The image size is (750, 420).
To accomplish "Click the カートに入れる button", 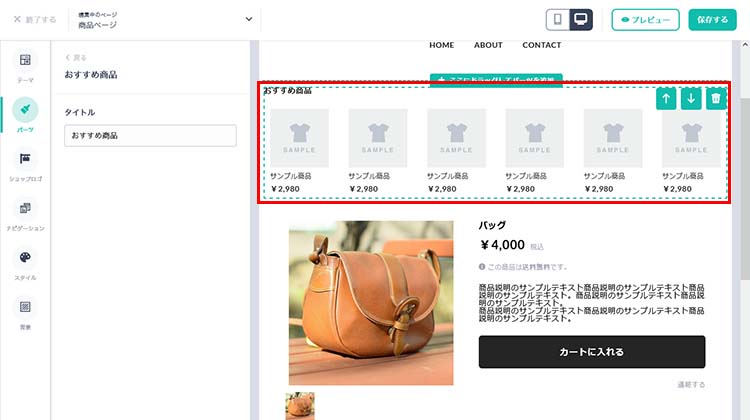I will coord(592,352).
